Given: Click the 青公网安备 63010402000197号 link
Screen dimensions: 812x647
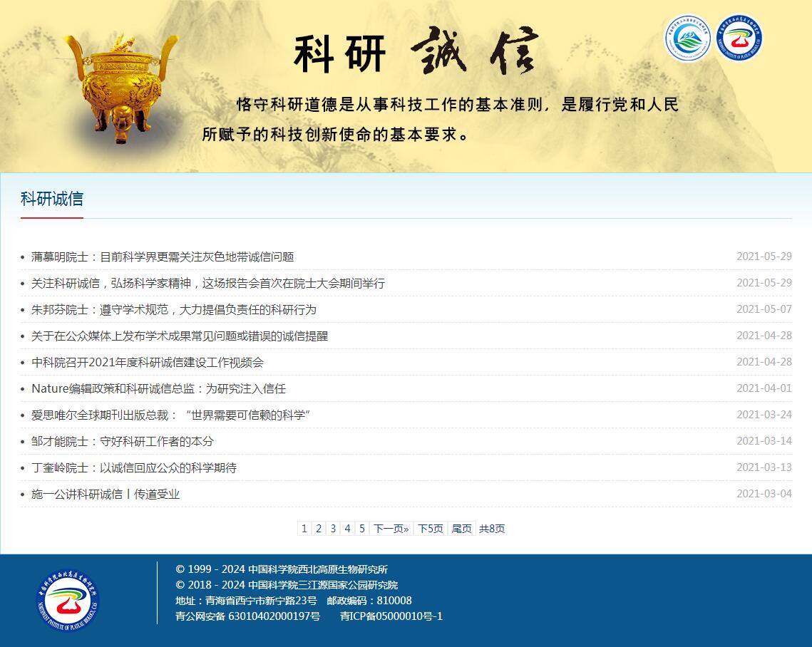Looking at the screenshot, I should (x=247, y=616).
